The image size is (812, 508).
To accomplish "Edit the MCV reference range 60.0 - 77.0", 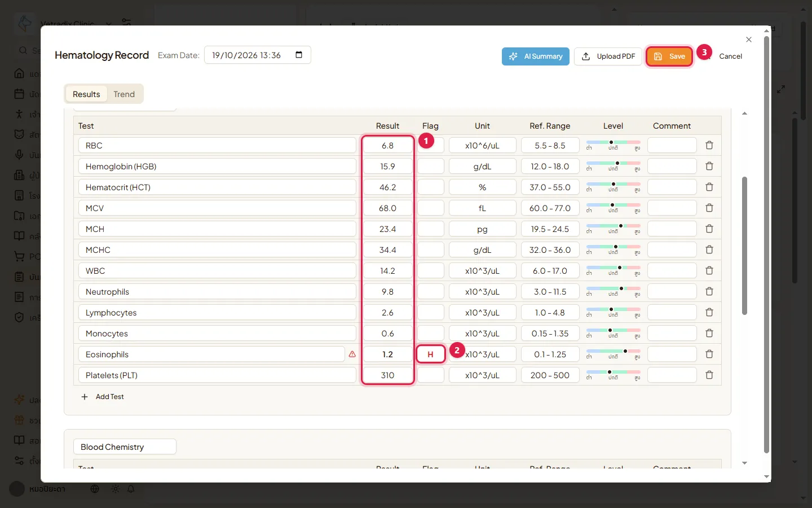I will point(550,208).
